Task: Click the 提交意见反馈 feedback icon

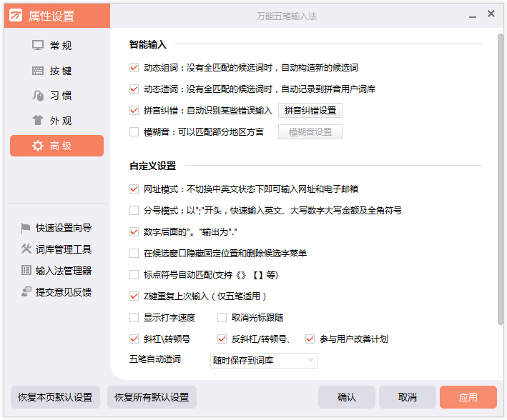Action: (x=26, y=292)
